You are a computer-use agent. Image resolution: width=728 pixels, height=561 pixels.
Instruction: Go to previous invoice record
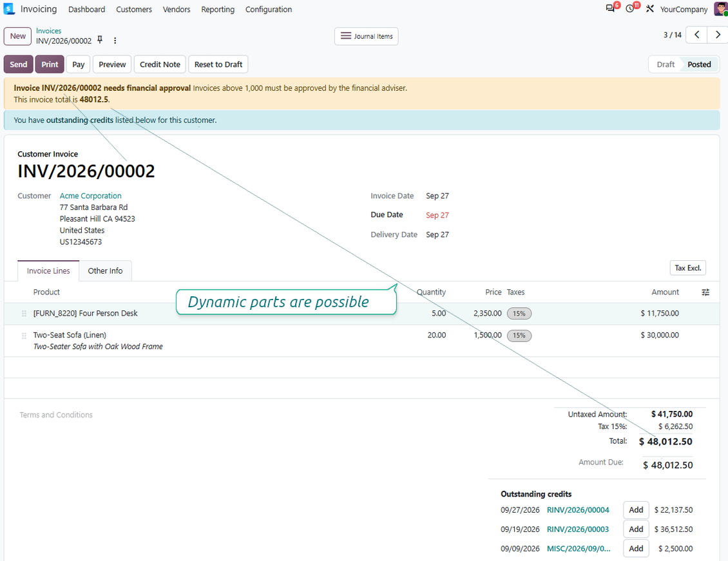tap(696, 35)
